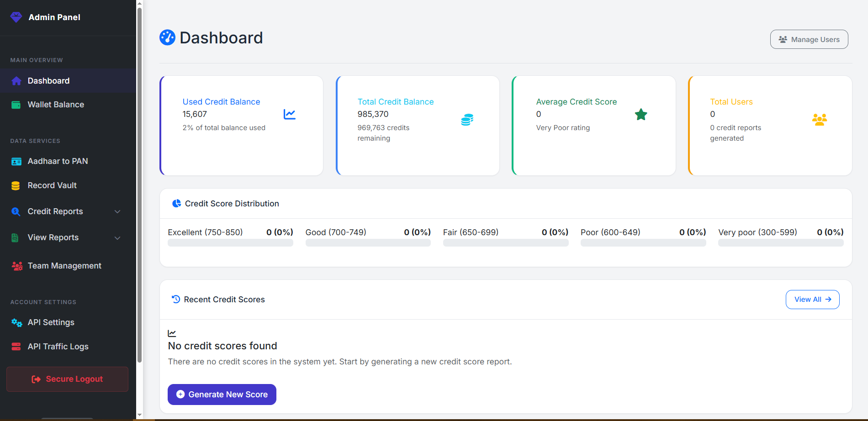Click the green star on Average Credit Score

click(x=641, y=115)
